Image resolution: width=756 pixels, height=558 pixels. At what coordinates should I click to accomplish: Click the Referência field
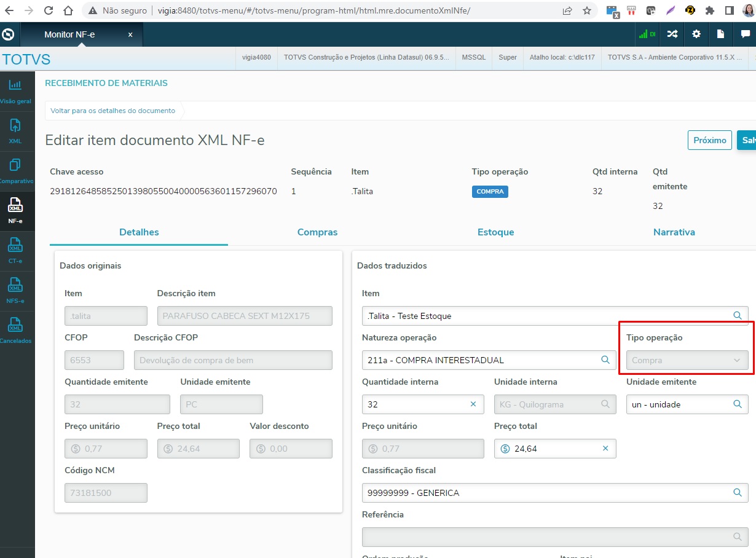point(555,537)
